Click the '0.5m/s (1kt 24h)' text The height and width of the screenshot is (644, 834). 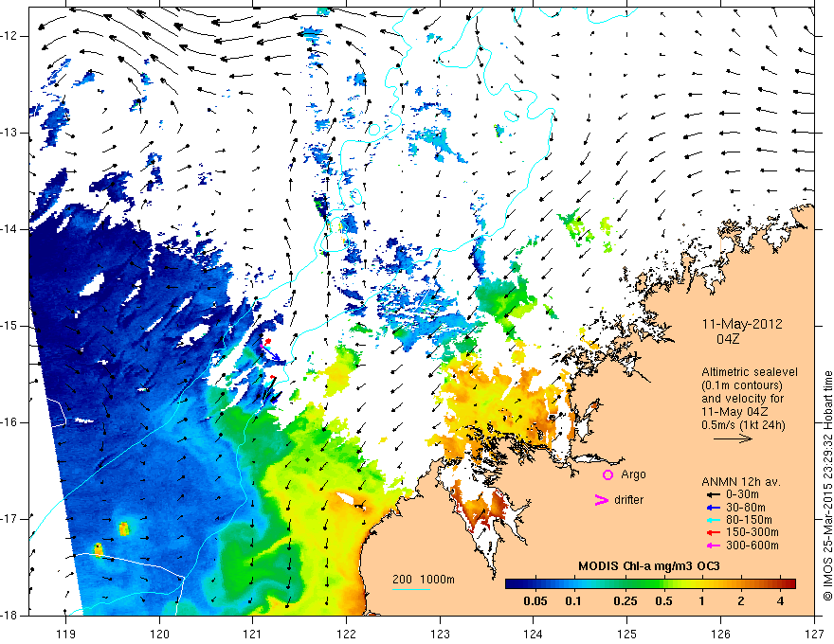coord(743,424)
